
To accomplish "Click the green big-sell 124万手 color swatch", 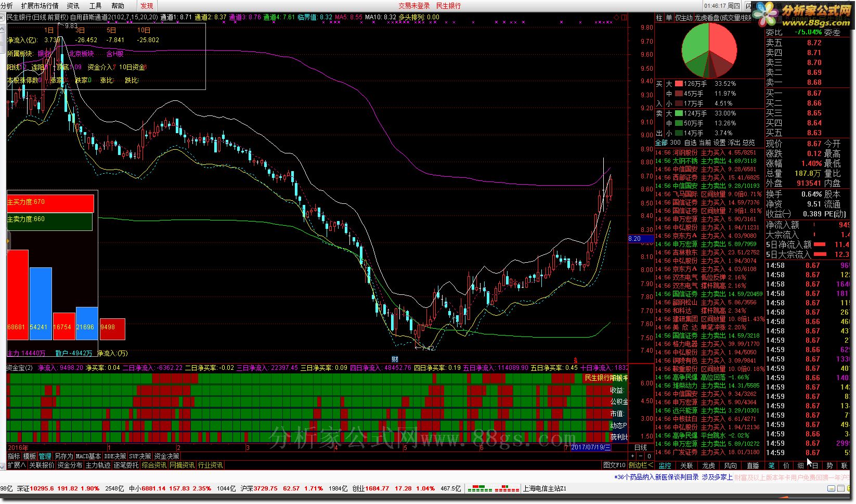I will [679, 113].
